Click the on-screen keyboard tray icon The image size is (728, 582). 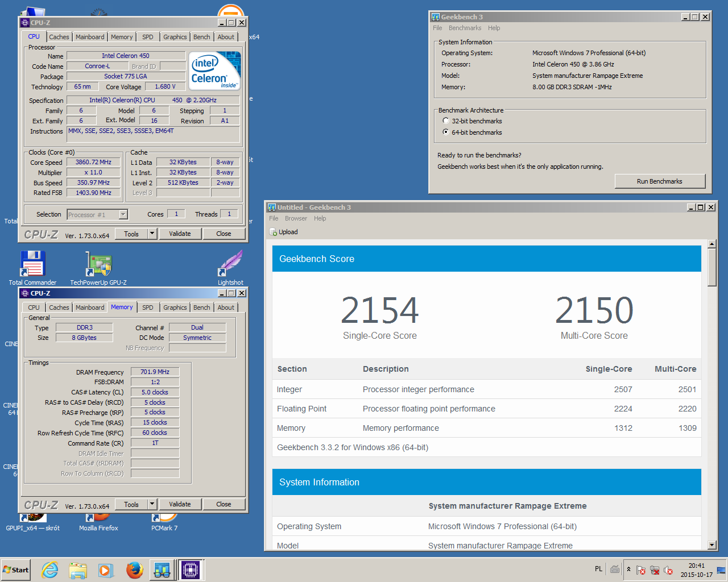pyautogui.click(x=615, y=569)
